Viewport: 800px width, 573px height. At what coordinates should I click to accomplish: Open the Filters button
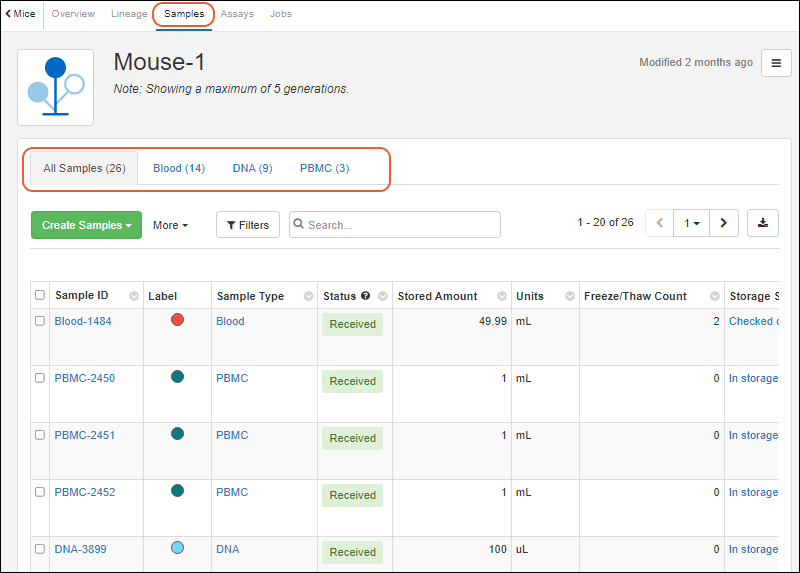pos(248,225)
